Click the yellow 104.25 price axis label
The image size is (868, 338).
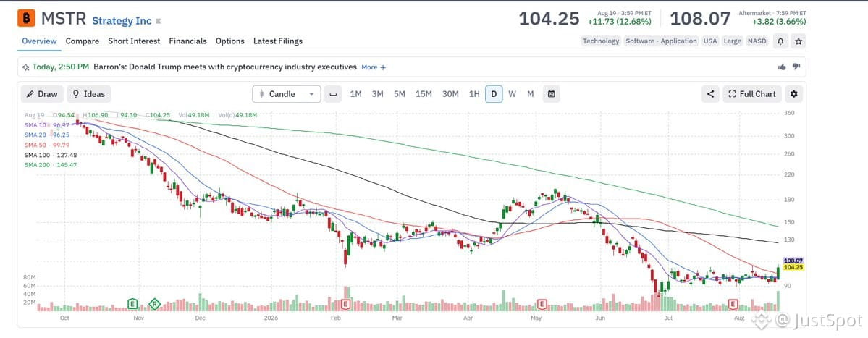pos(793,267)
